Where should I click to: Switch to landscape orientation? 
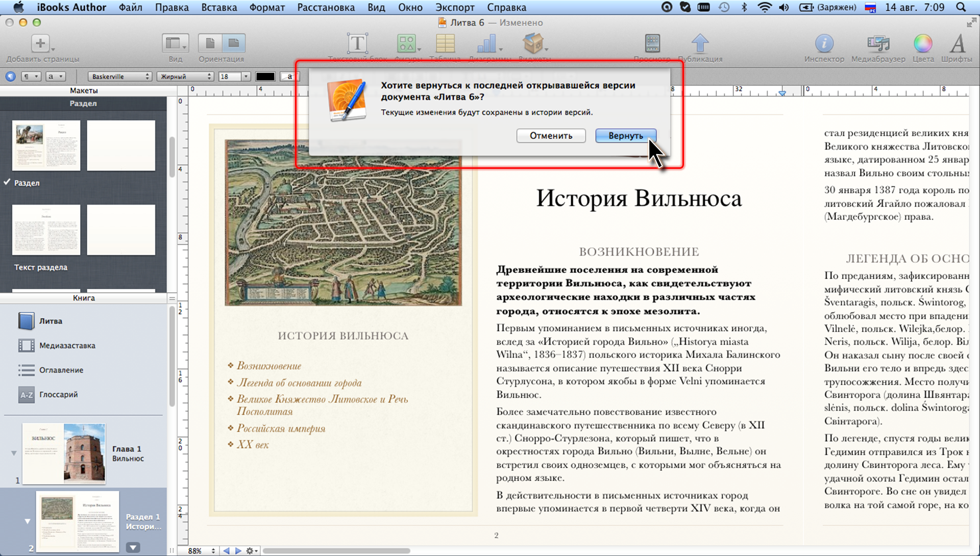[x=234, y=43]
